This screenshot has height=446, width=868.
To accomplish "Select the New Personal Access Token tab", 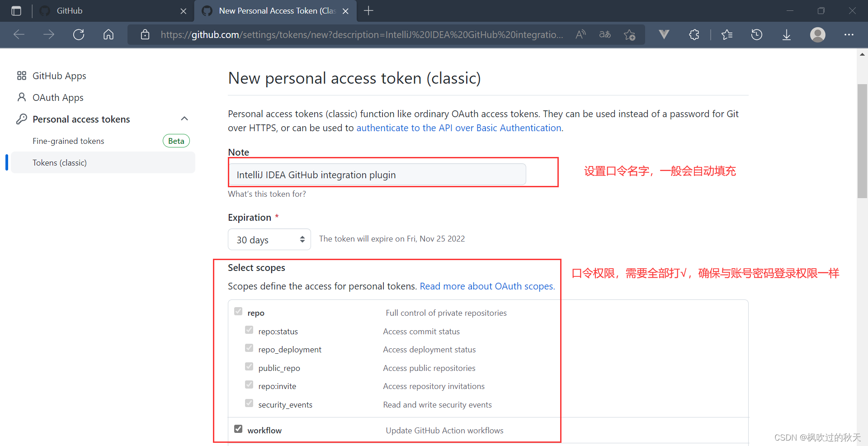I will [x=275, y=11].
